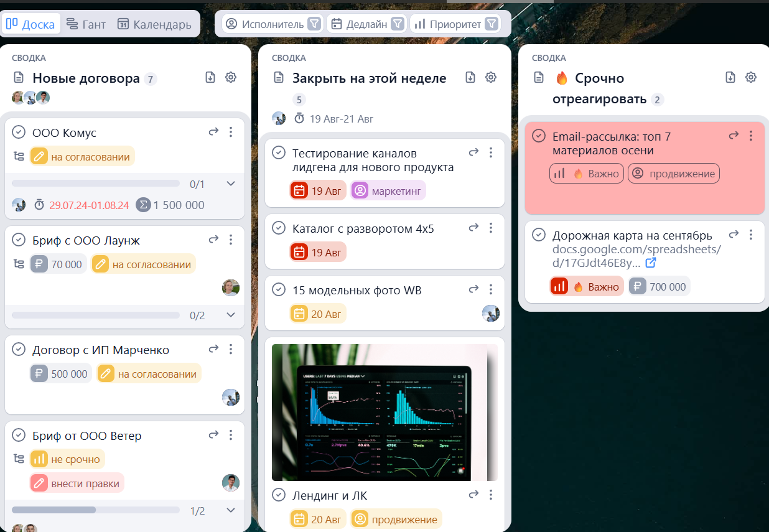
Task: Open the dashboard image on Лендинг и ЛК card
Action: click(384, 412)
